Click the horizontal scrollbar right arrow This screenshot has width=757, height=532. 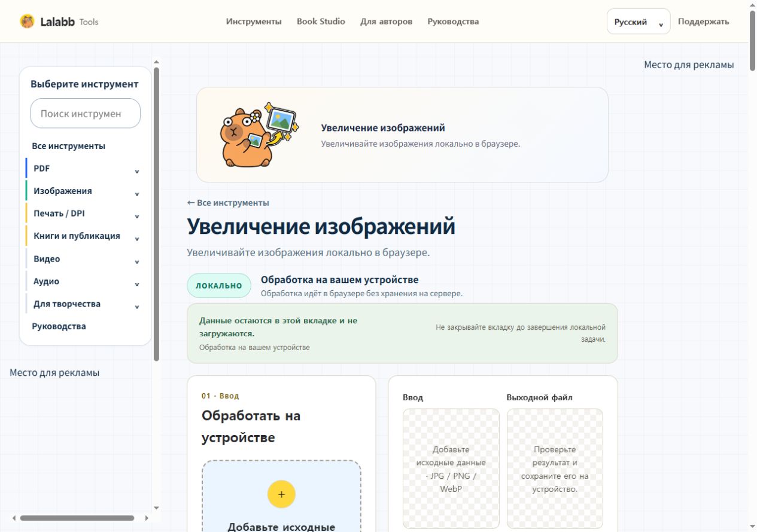pos(147,518)
